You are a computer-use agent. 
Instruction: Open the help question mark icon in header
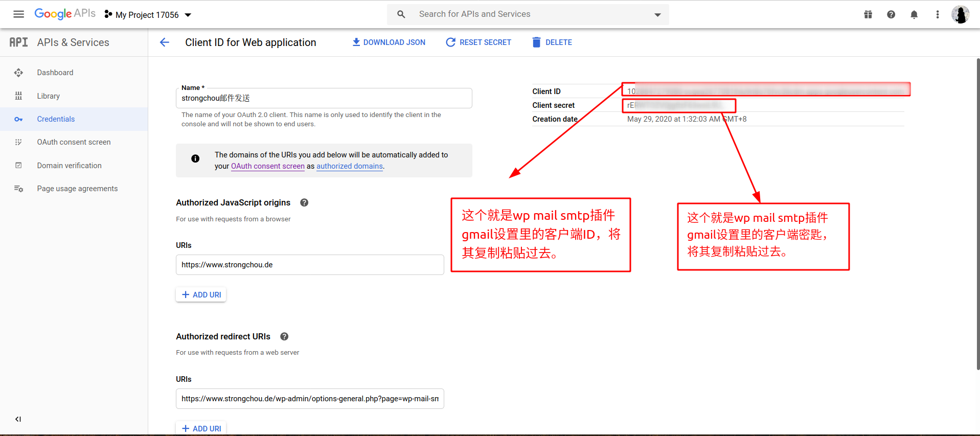tap(891, 14)
